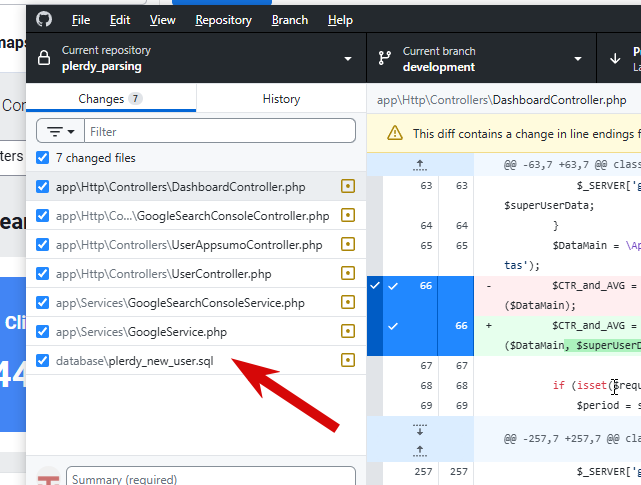Toggle the diff hunk selection checkmark at line 66
This screenshot has width=641, height=485.
tap(374, 285)
